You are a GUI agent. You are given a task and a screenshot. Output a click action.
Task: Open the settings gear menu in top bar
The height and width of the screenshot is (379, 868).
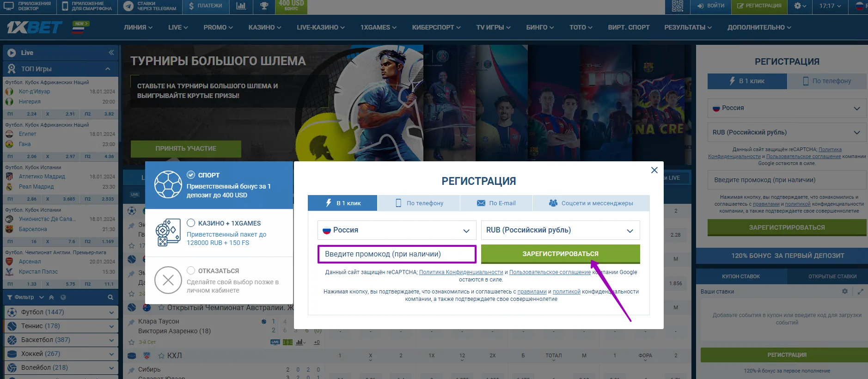(800, 6)
